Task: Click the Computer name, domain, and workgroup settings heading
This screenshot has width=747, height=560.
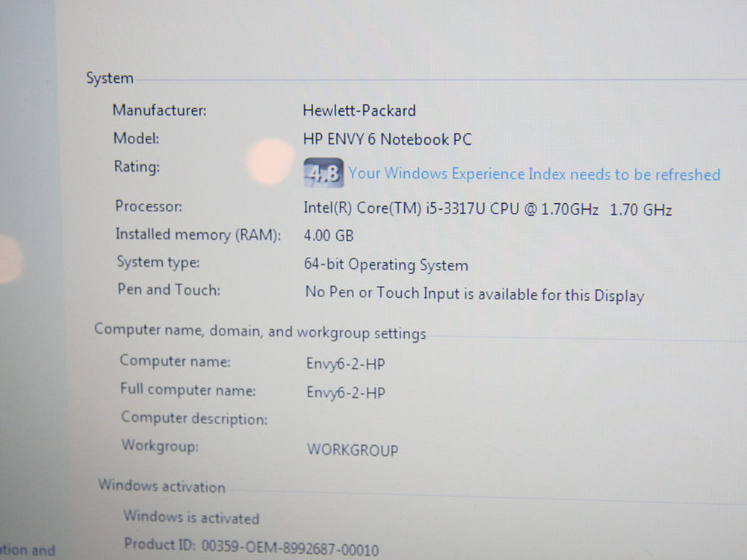Action: pos(260,332)
